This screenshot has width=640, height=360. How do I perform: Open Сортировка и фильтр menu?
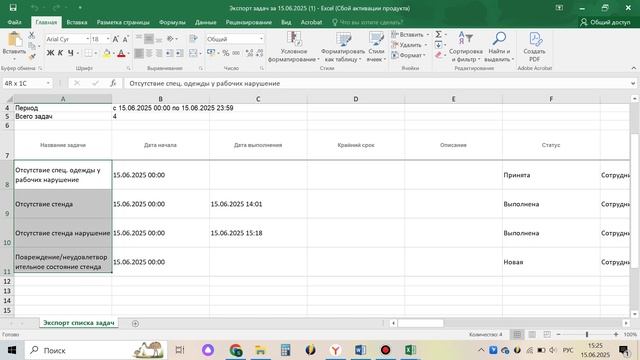tap(466, 47)
